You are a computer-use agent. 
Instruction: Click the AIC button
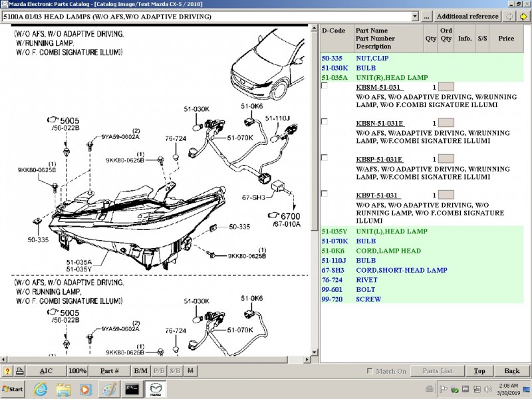pos(46,371)
